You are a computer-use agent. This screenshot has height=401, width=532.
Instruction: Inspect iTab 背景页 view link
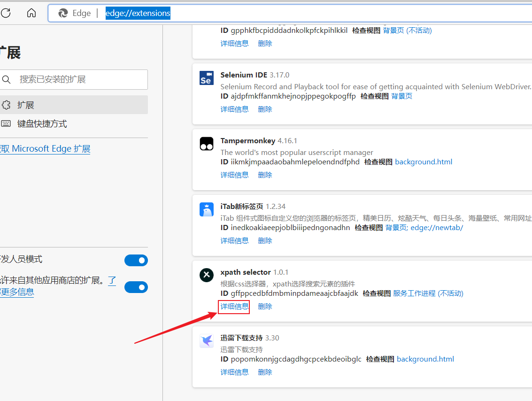397,228
